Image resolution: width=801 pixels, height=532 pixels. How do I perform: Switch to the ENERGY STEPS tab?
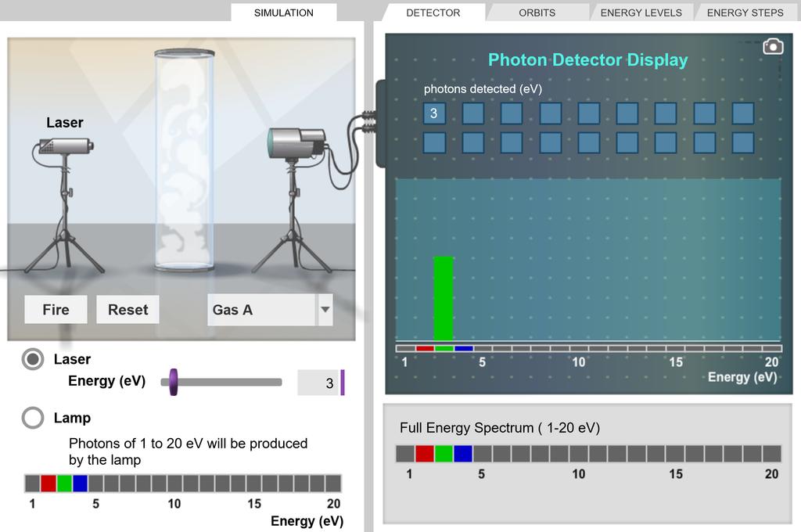click(x=745, y=13)
